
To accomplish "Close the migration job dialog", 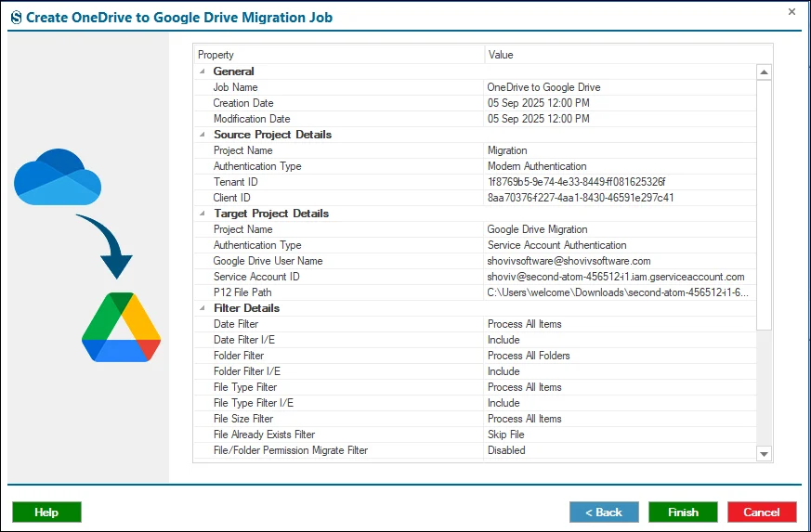I will coord(791,11).
